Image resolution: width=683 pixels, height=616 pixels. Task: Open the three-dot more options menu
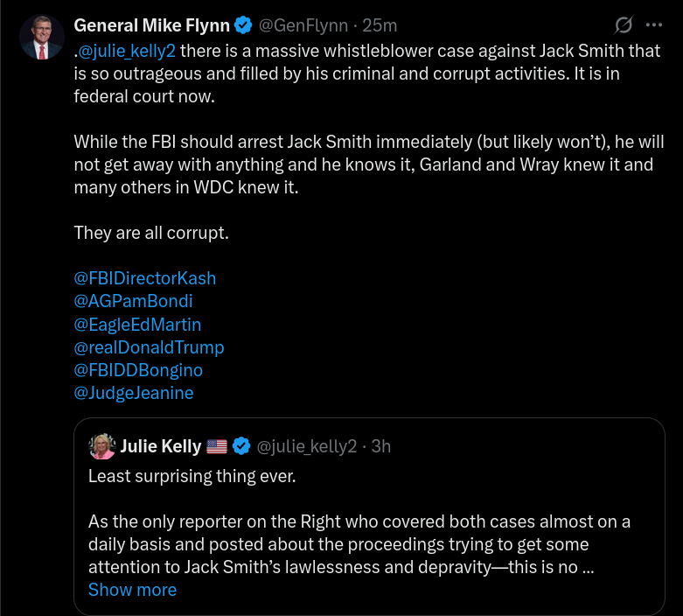(x=654, y=24)
